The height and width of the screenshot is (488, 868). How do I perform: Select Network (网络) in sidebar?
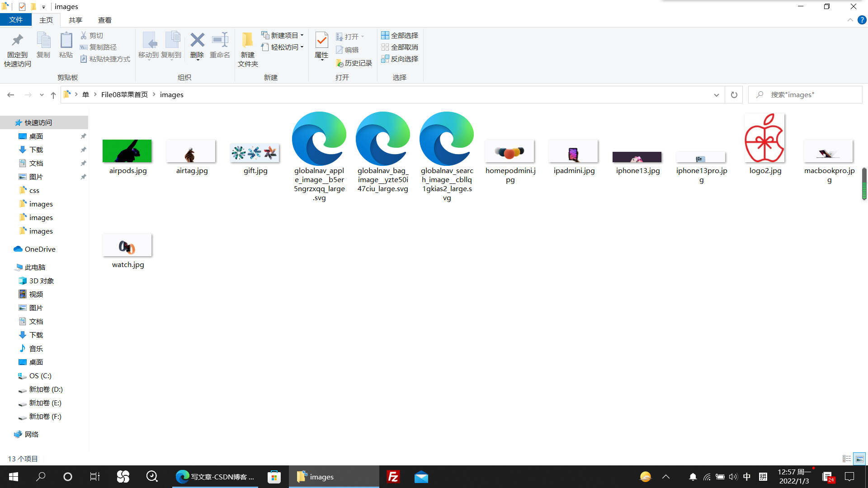point(31,434)
